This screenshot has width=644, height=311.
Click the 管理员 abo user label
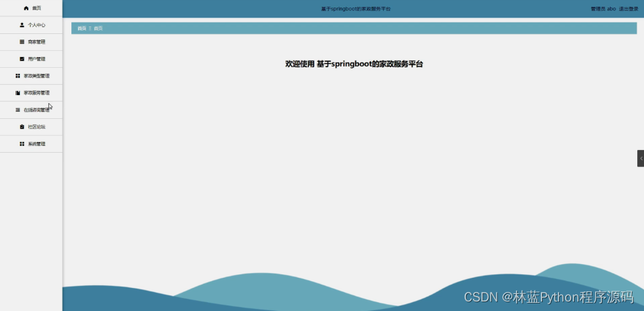tap(603, 9)
